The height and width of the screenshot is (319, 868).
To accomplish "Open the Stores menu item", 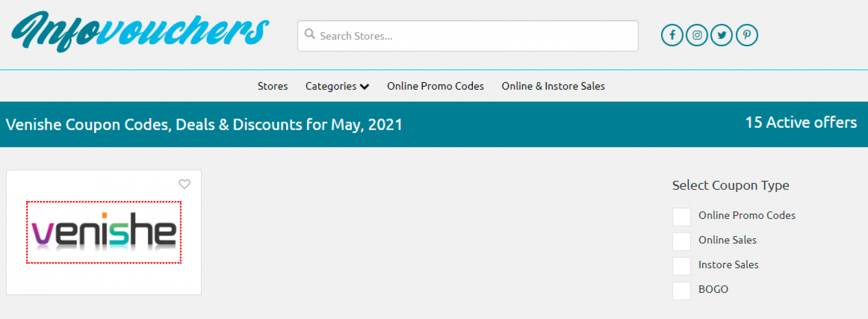I will [273, 86].
